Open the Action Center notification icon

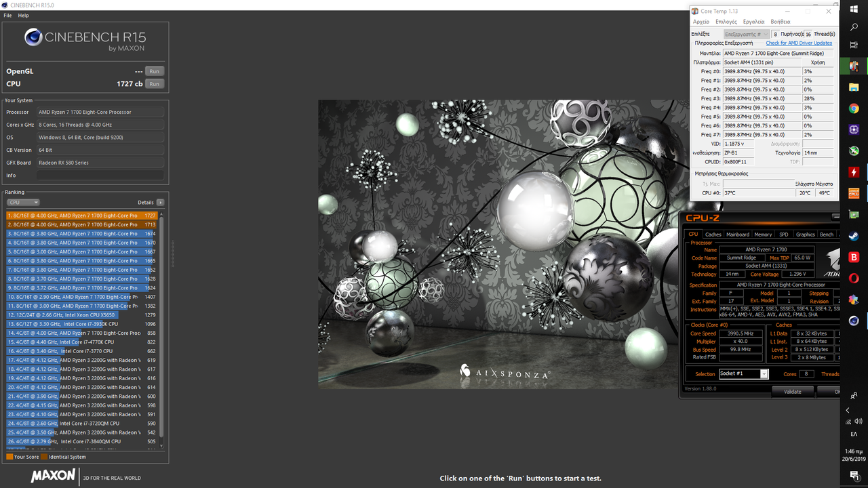click(854, 475)
